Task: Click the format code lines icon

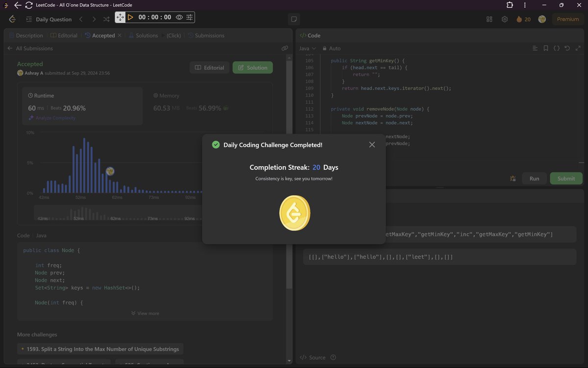Action: pyautogui.click(x=535, y=49)
